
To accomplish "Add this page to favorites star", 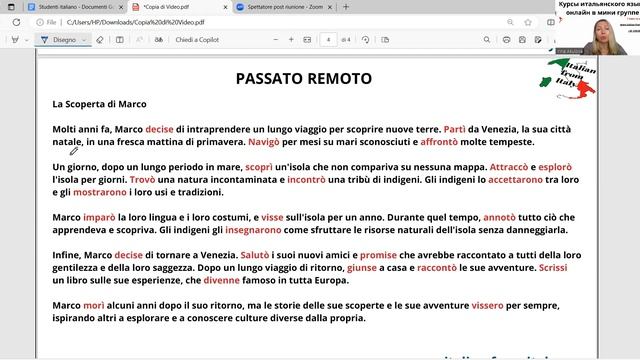I will tap(528, 22).
